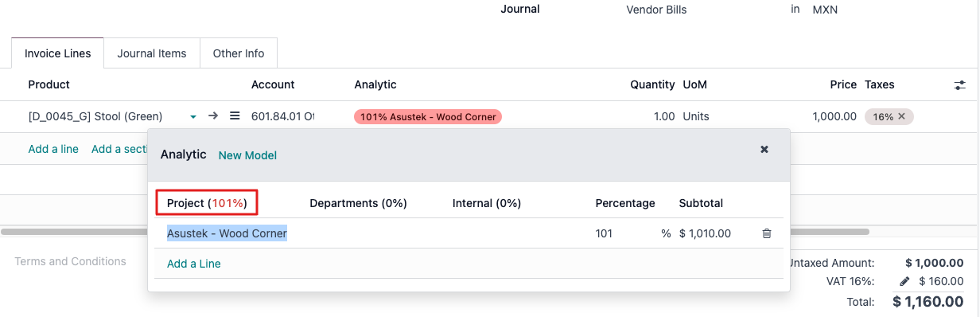
Task: Click Add a line under invoice lines
Action: [53, 149]
